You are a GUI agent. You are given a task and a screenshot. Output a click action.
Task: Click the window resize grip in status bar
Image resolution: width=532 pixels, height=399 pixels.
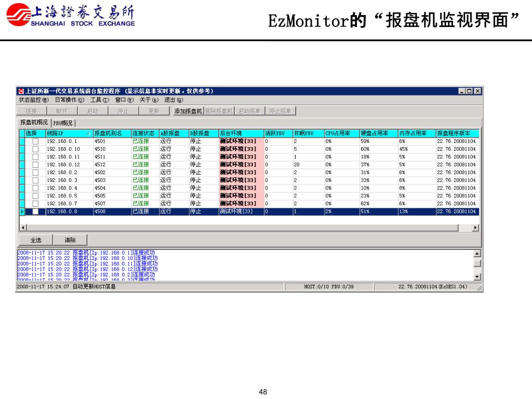(480, 288)
